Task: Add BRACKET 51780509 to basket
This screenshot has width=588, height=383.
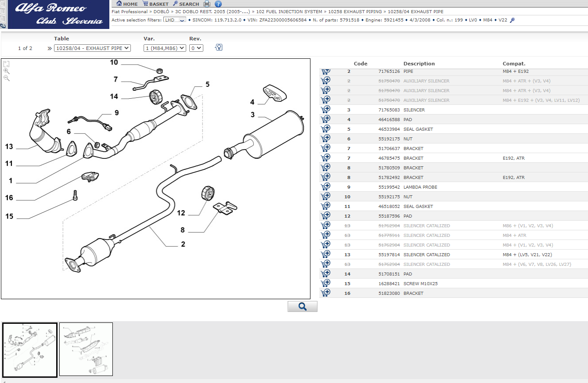Action: pos(326,168)
